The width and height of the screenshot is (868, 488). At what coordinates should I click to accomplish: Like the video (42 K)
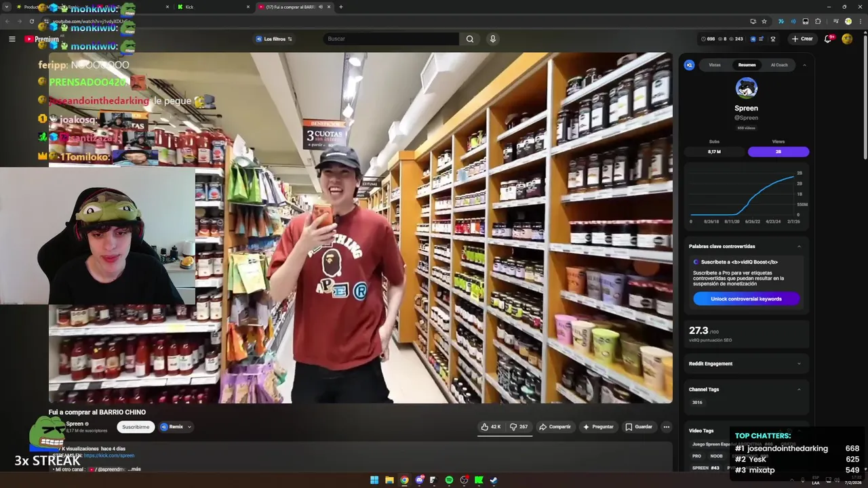coord(491,426)
